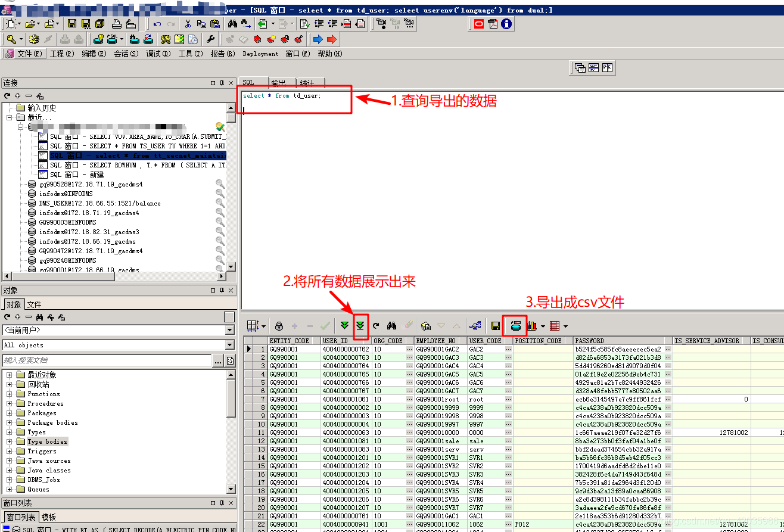The width and height of the screenshot is (784, 532).
Task: Open the 工具 menu
Action: tap(190, 54)
